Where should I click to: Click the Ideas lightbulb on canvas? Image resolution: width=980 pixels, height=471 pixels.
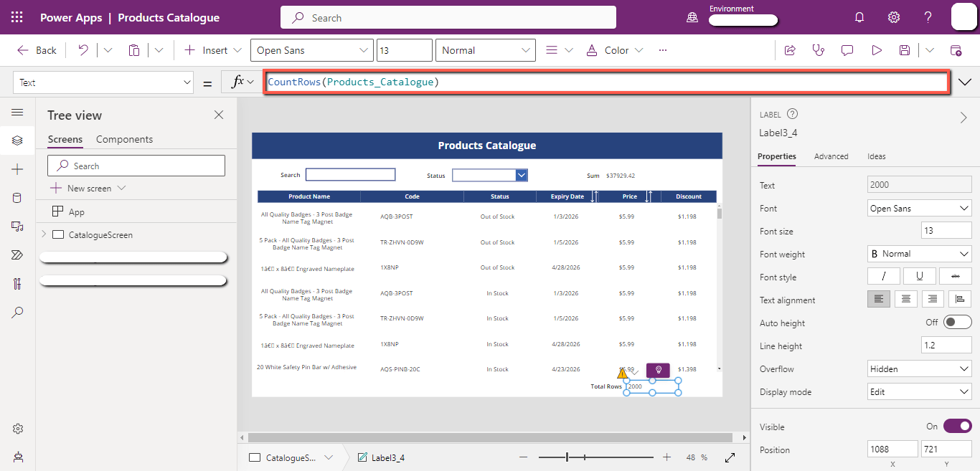point(658,370)
